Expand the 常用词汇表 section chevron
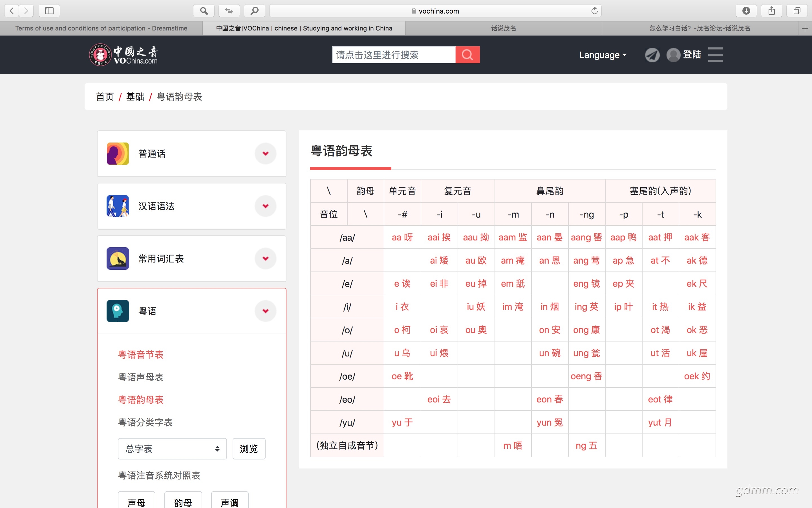The height and width of the screenshot is (508, 812). pos(265,258)
